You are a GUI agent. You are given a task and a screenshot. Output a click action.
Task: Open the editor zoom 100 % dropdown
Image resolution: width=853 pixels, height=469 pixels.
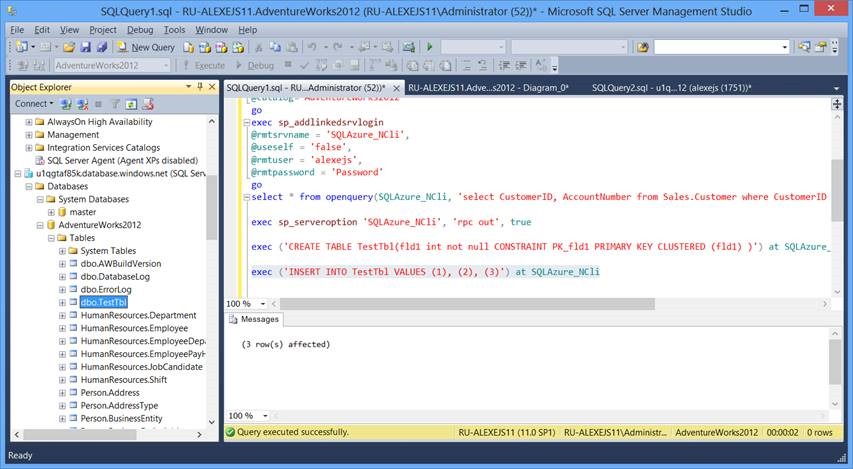[x=263, y=304]
